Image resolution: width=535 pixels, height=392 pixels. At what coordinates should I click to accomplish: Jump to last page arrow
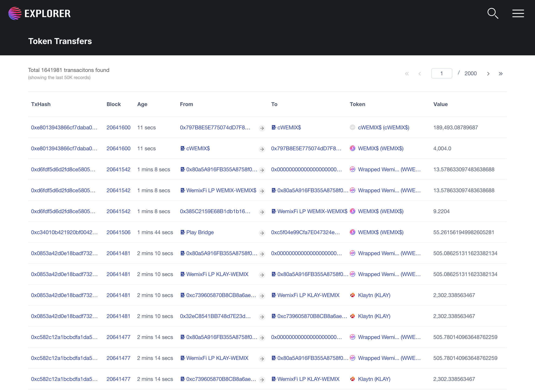[501, 74]
